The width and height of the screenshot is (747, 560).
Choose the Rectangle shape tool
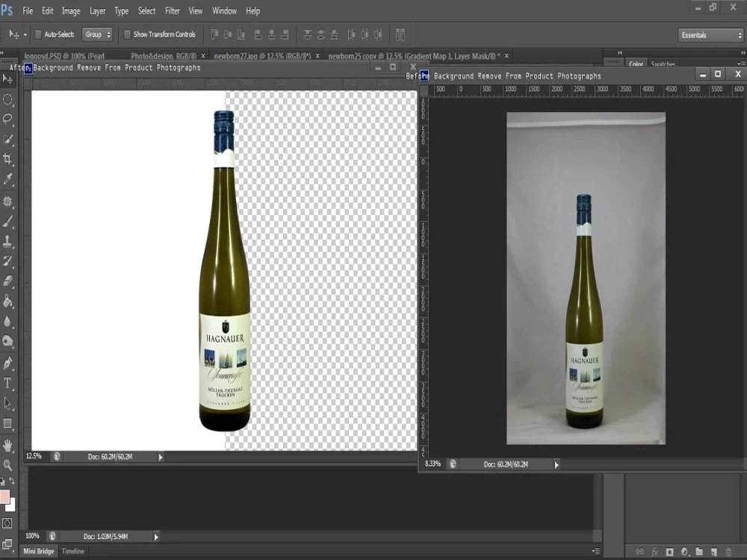tap(7, 423)
